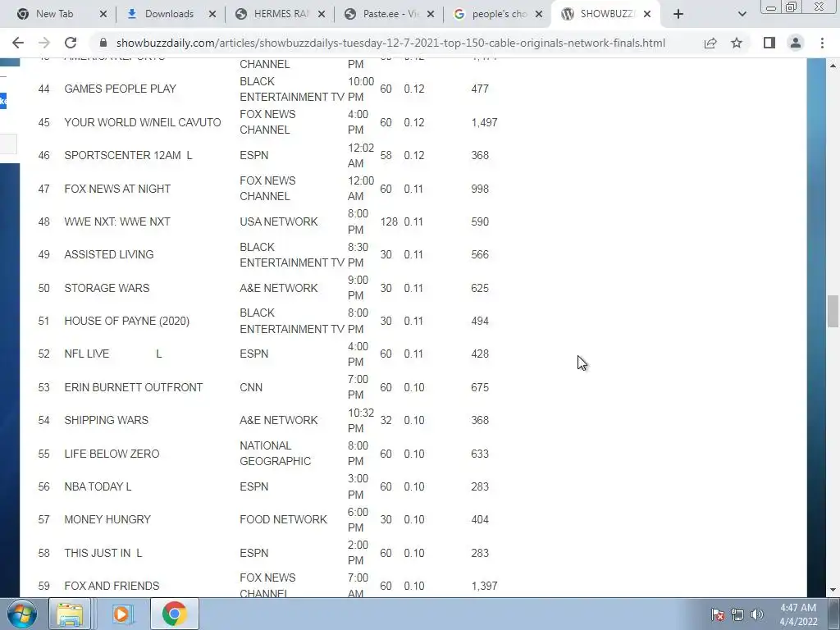Open the media player taskbar icon
The height and width of the screenshot is (630, 840).
[121, 614]
